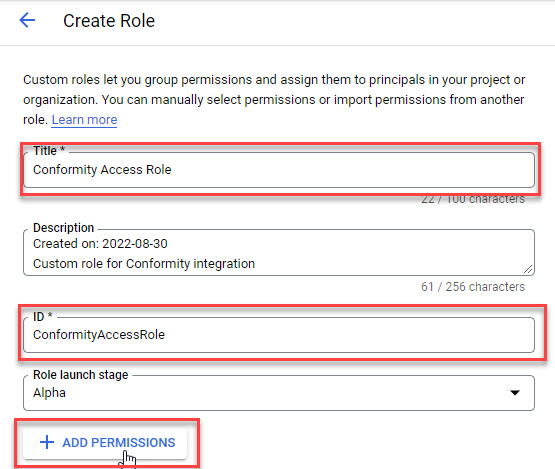This screenshot has width=555, height=469.
Task: Click the Role launch stage label
Action: [81, 375]
